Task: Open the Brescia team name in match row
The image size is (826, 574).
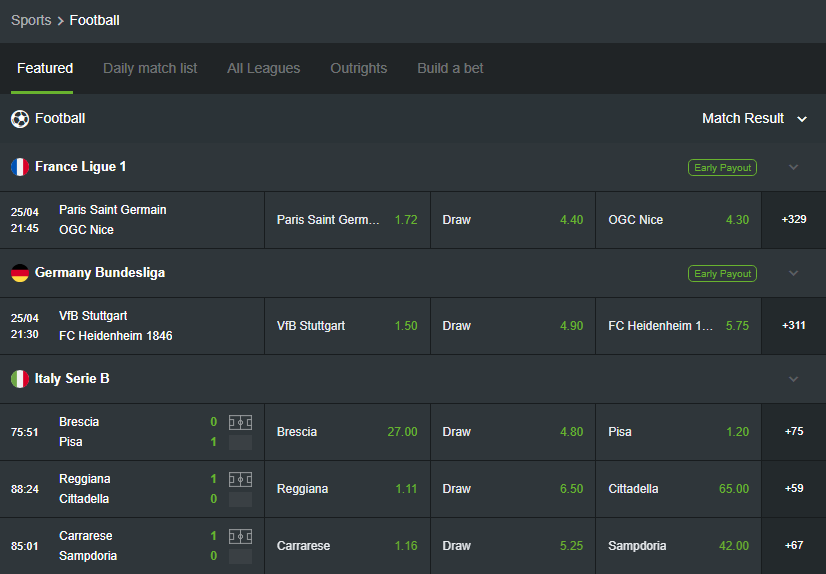Action: coord(79,422)
